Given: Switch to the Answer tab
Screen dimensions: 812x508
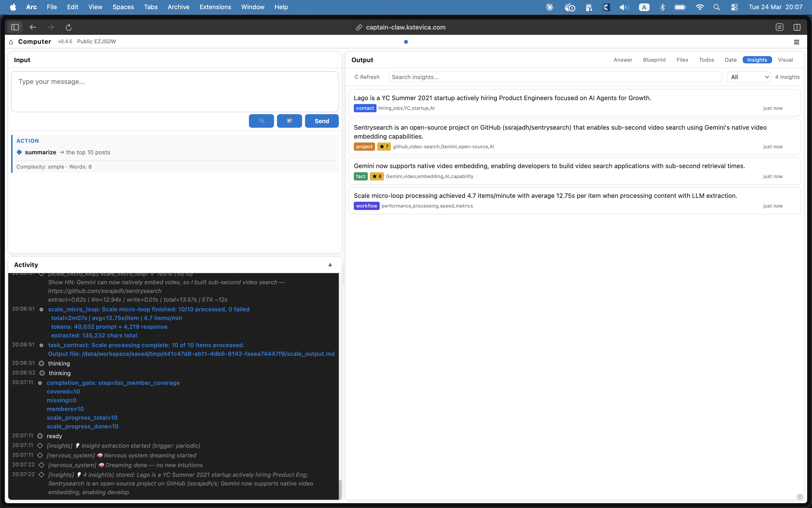Looking at the screenshot, I should click(623, 60).
